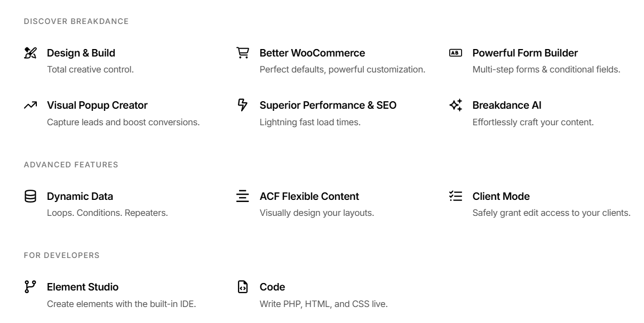
Task: Click the Element Studio branch icon
Action: click(x=30, y=287)
